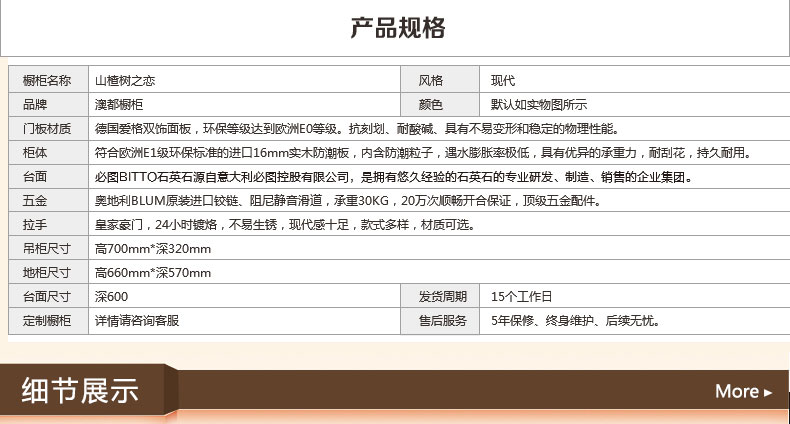Select the 售后服务 label cell
Image resolution: width=790 pixels, height=424 pixels.
click(440, 321)
